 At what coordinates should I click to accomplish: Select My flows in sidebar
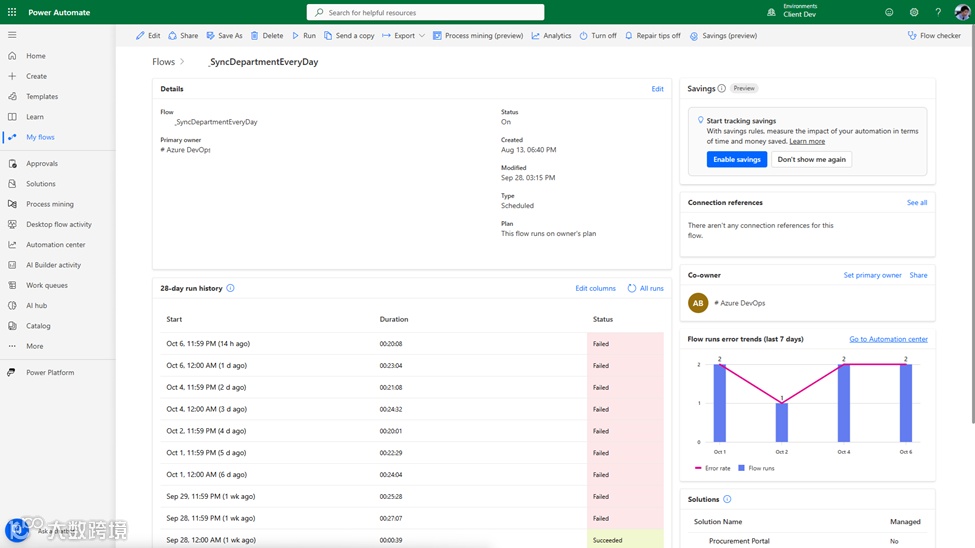[40, 137]
